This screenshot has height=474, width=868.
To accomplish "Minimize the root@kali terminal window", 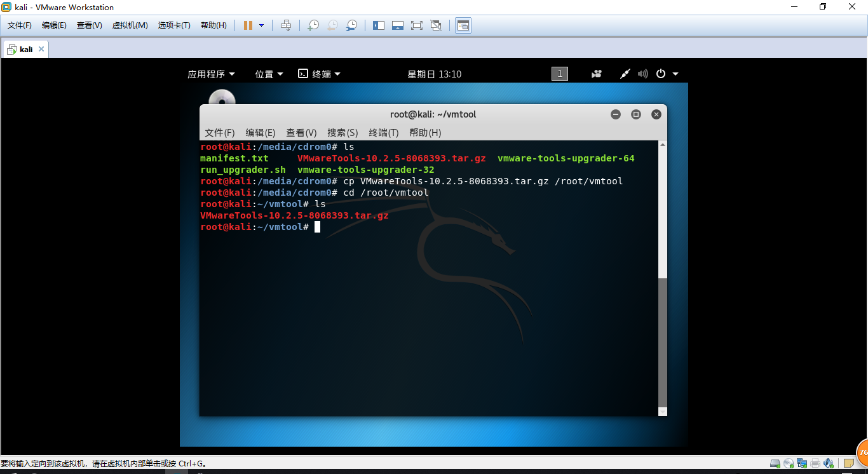I will pos(615,114).
